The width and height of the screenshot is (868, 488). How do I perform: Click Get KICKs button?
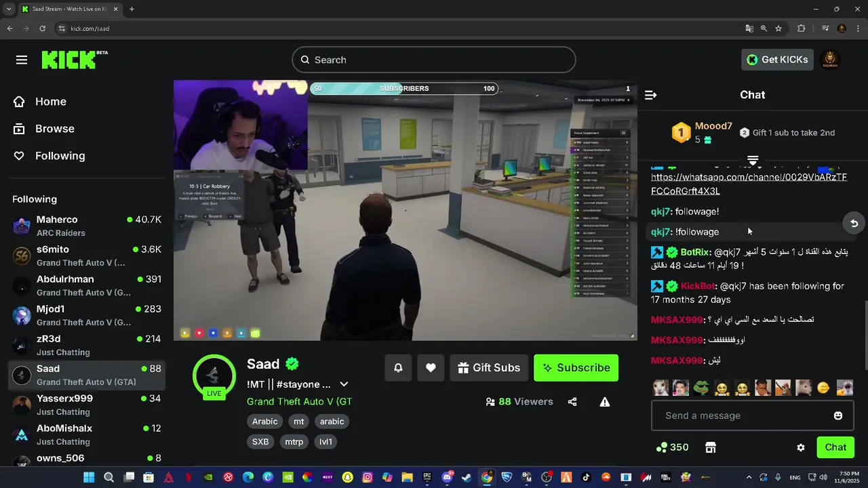(777, 60)
